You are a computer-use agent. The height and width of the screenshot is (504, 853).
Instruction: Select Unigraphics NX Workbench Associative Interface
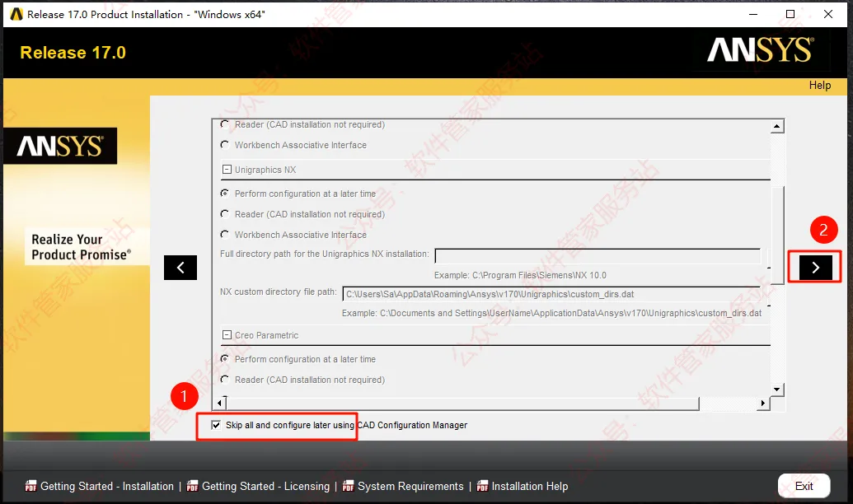pyautogui.click(x=224, y=235)
